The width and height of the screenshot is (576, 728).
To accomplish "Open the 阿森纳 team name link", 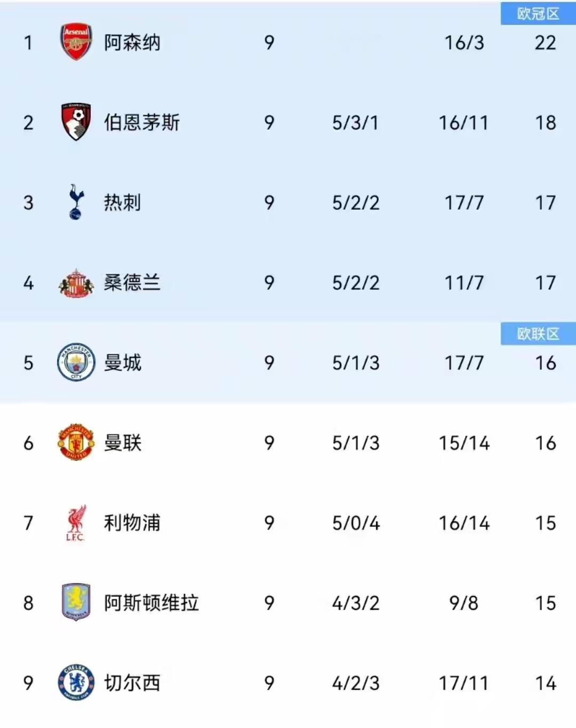I will coord(132,43).
